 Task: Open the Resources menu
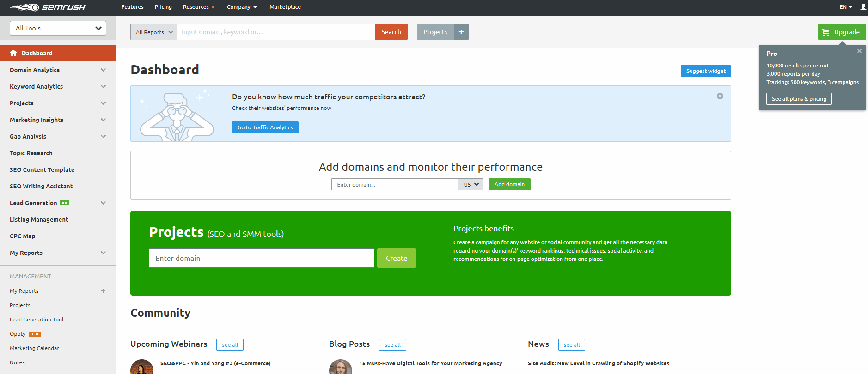click(x=198, y=7)
